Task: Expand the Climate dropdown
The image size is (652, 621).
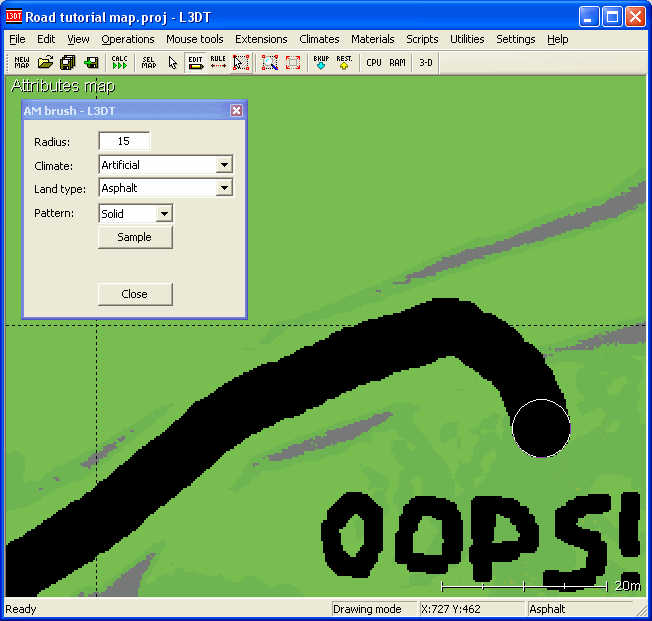Action: pyautogui.click(x=224, y=165)
